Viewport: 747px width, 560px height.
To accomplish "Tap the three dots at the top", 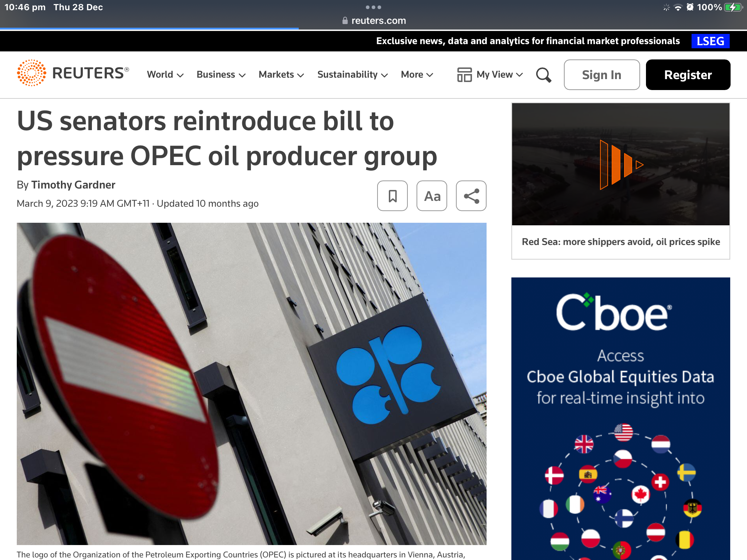I will coord(373,7).
